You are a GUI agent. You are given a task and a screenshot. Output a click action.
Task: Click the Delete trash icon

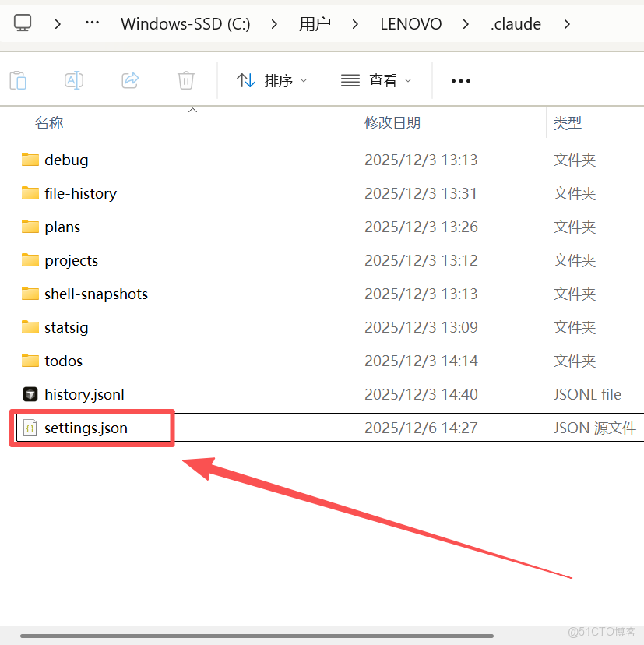click(x=185, y=79)
